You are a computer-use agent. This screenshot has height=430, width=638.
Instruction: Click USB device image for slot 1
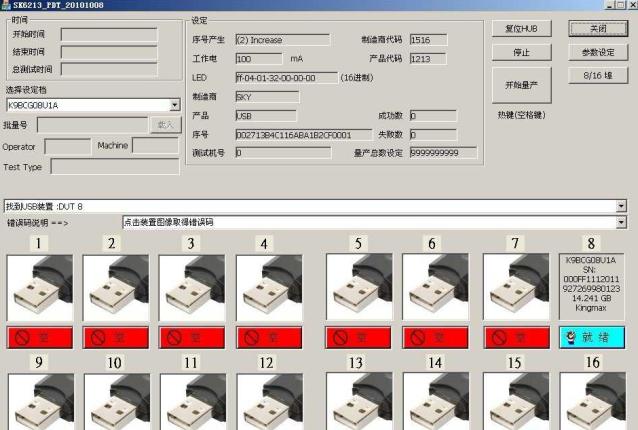coord(40,288)
